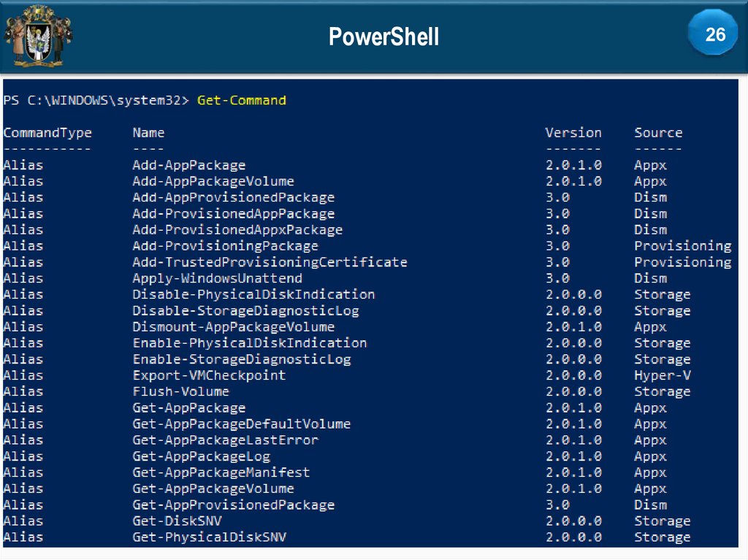
Task: Click the blue slide number 26 badge
Action: pos(715,34)
